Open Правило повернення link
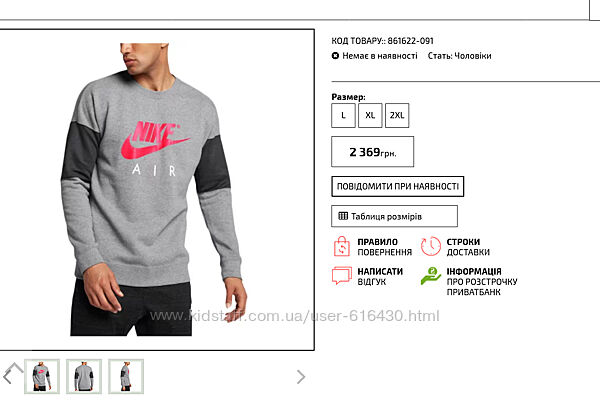The image size is (600, 400). point(384,247)
